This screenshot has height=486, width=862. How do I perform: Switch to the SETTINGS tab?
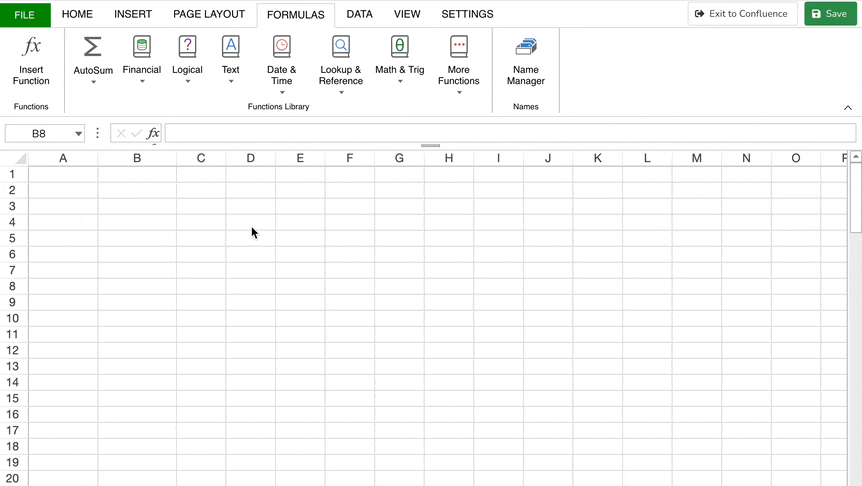point(467,14)
